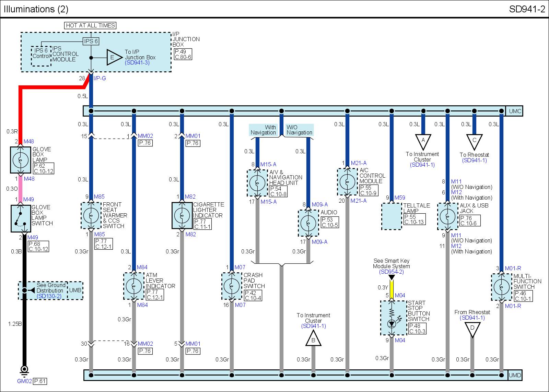Viewport: 549px width, 392px height.
Task: Click P.54 C.10-8 navigation head unit reference
Action: (x=278, y=191)
